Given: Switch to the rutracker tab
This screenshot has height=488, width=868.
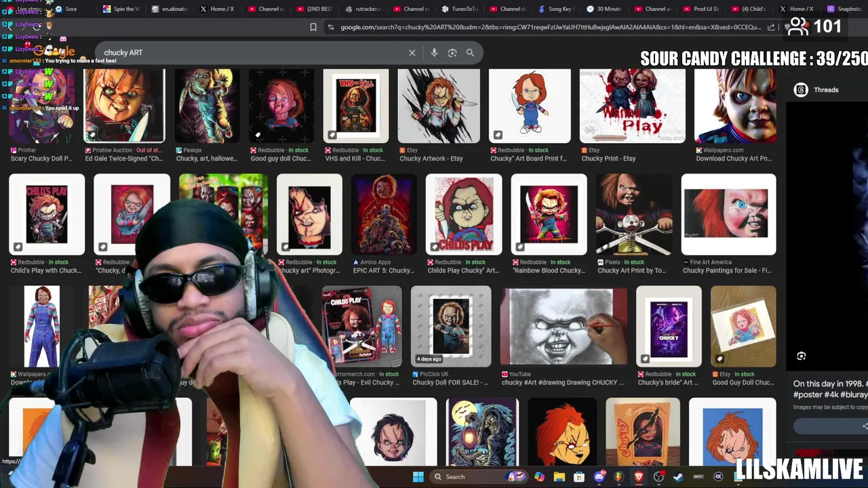Looking at the screenshot, I should pos(364,9).
